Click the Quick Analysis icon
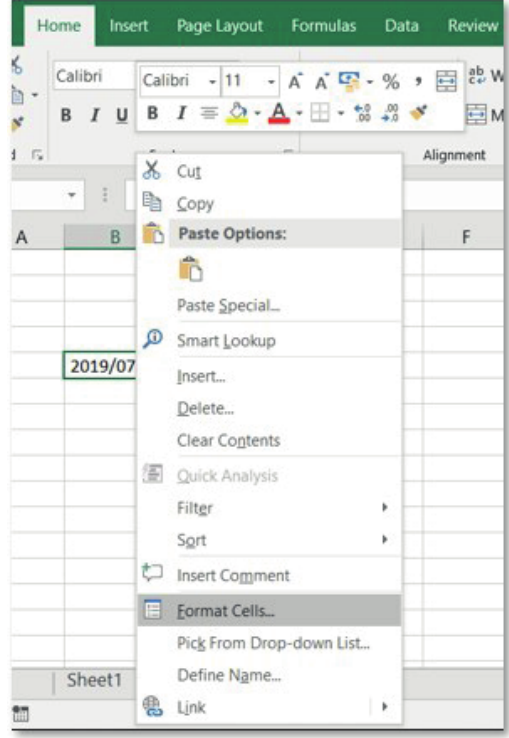 click(153, 474)
